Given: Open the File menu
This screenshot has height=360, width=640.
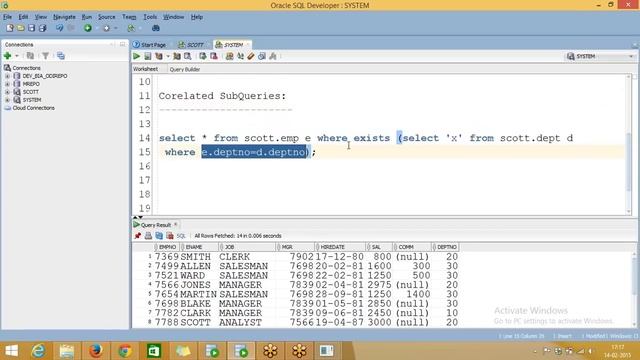Looking at the screenshot, I should (7, 17).
